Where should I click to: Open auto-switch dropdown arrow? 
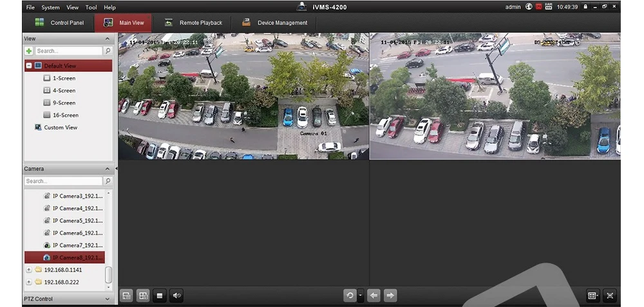pos(360,295)
